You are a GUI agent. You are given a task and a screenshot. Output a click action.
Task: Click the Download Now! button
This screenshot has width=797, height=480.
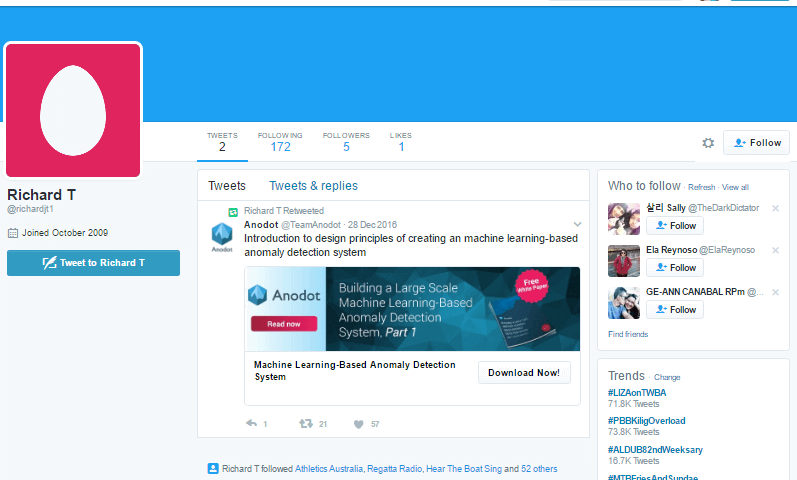pyautogui.click(x=524, y=373)
